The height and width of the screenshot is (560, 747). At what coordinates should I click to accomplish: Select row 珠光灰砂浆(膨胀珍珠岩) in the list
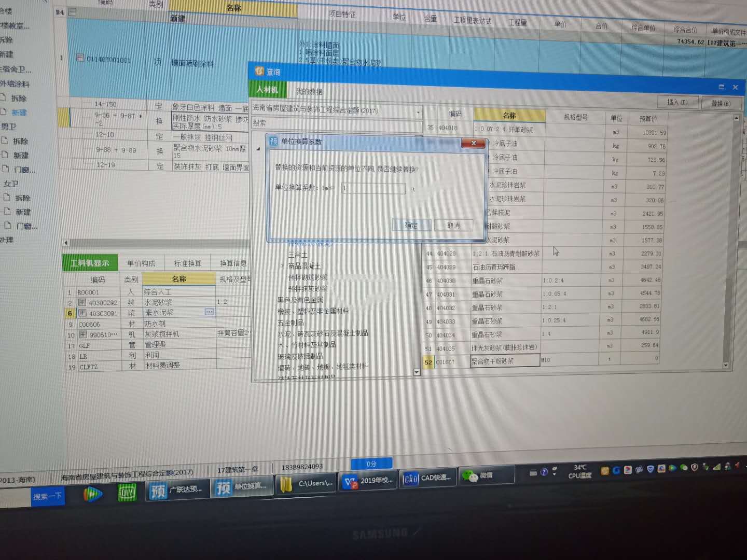(x=543, y=348)
